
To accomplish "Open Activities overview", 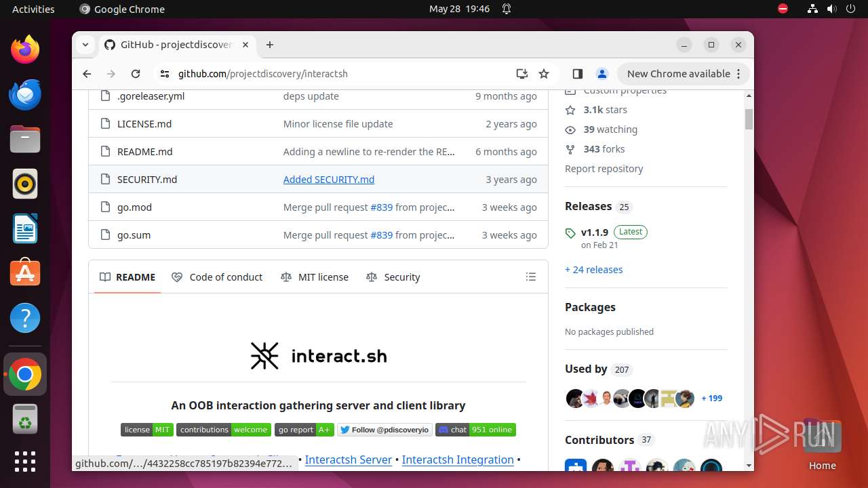I will coord(33,9).
